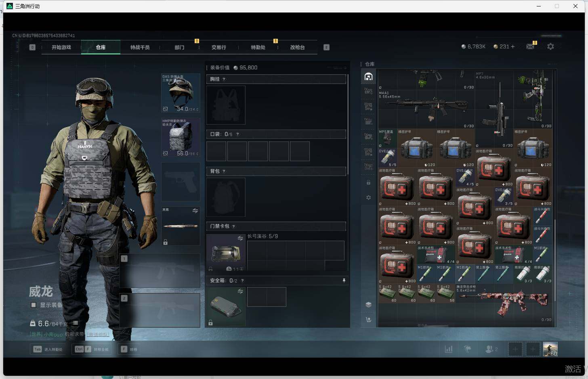Click the keycard pack help question mark

[233, 226]
